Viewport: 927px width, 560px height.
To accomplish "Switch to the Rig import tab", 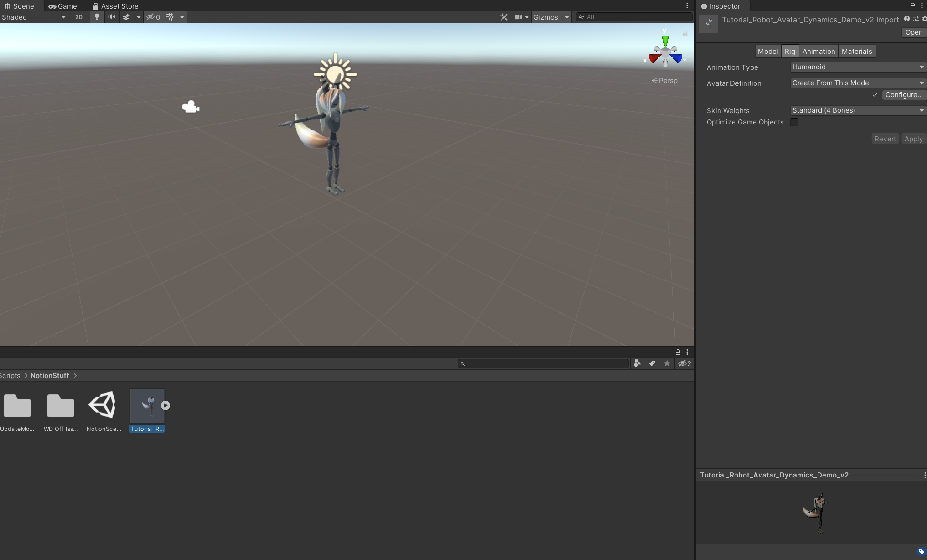I will point(790,51).
